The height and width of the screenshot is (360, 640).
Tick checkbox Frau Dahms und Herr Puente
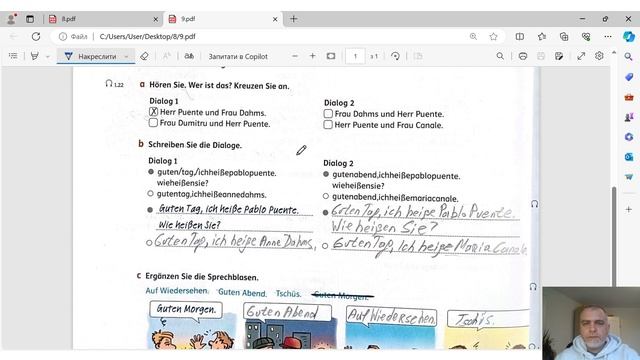(x=328, y=113)
